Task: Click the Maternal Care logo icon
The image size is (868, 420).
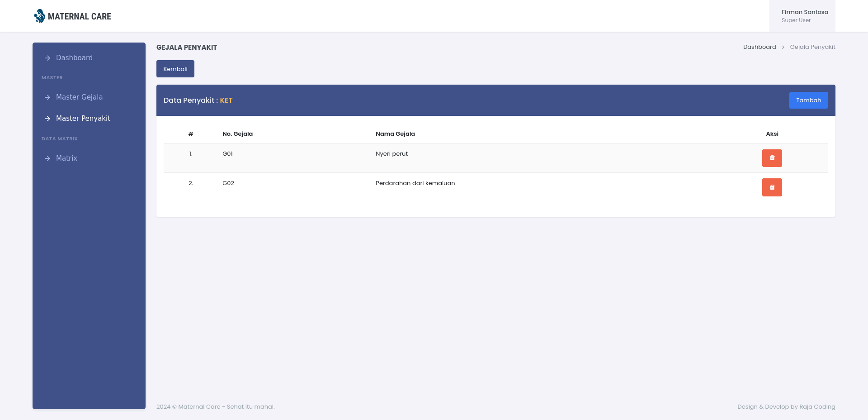Action: coord(39,16)
